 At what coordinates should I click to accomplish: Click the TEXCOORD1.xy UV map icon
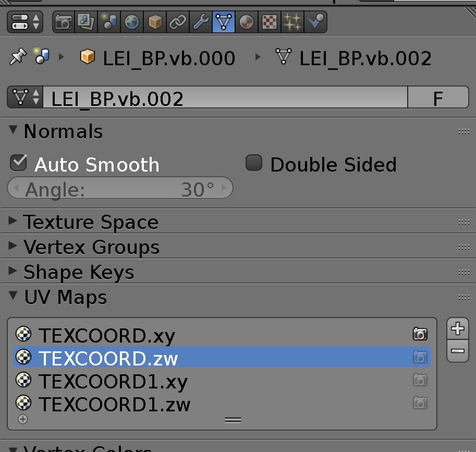pos(23,380)
